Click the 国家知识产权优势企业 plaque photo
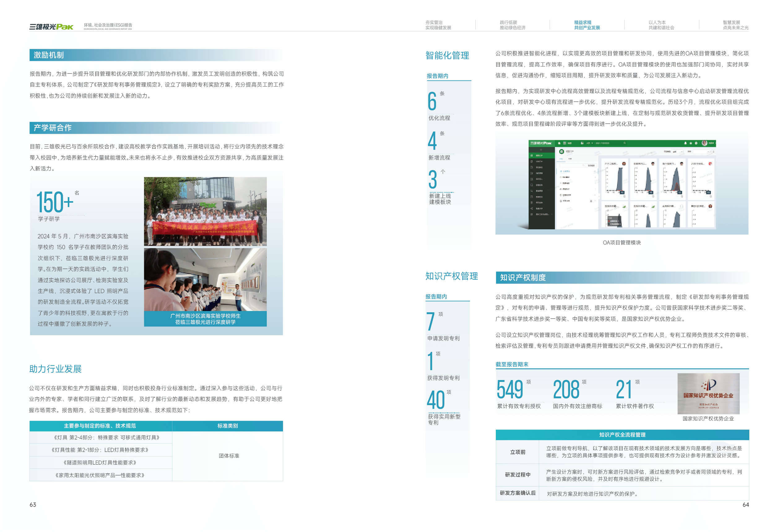This screenshot has width=779, height=532. tap(708, 394)
